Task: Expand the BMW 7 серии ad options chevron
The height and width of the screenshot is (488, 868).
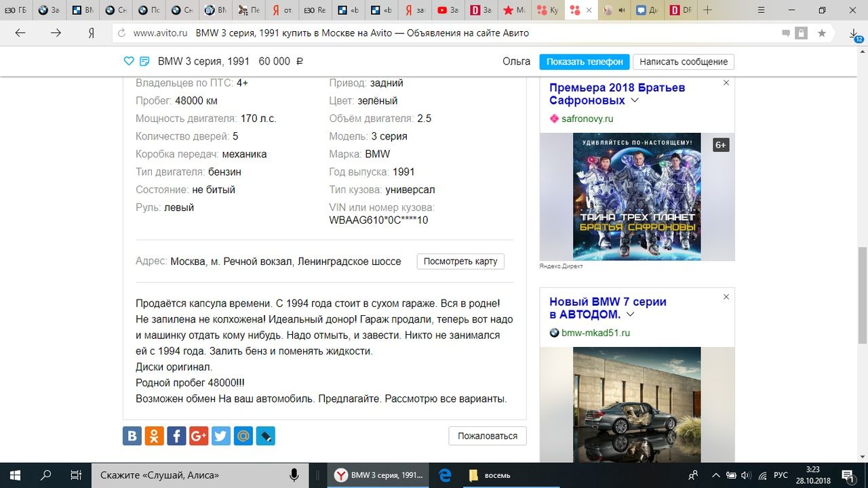Action: tap(630, 314)
